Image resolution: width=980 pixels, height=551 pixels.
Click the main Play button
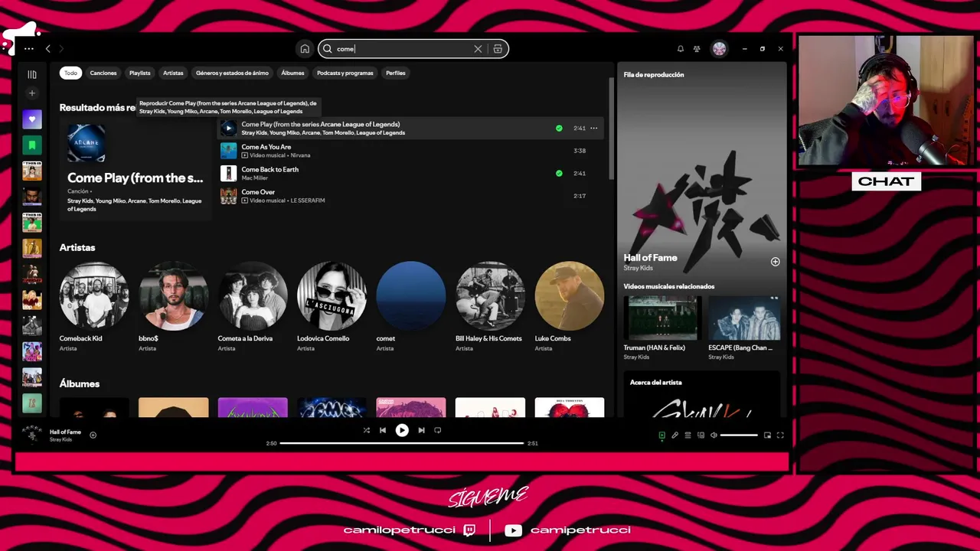tap(402, 430)
